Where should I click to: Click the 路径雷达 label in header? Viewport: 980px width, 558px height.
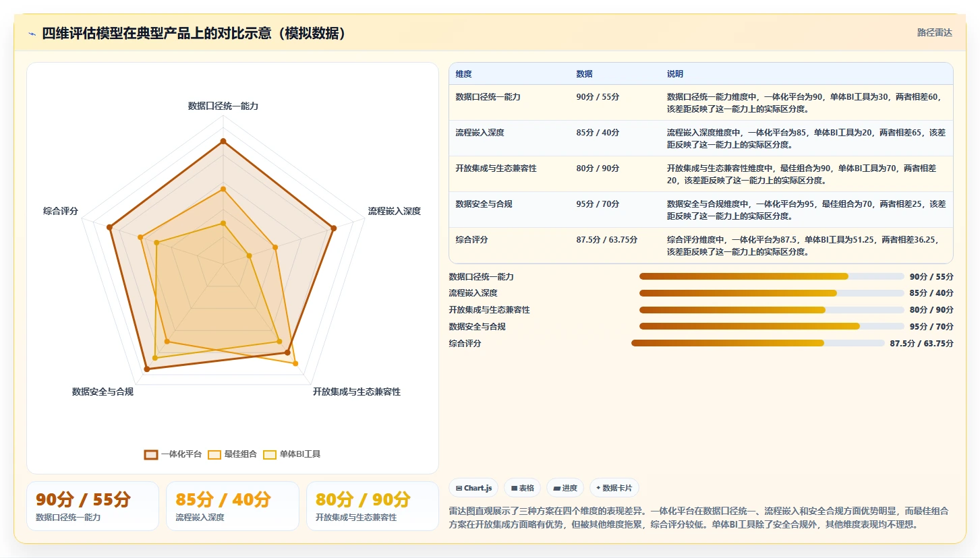coord(934,32)
